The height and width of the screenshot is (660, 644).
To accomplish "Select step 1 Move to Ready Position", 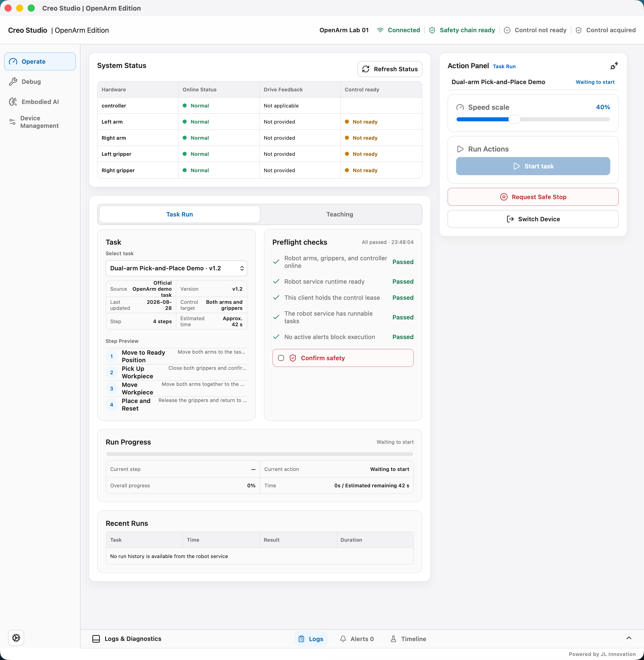I will (x=176, y=356).
